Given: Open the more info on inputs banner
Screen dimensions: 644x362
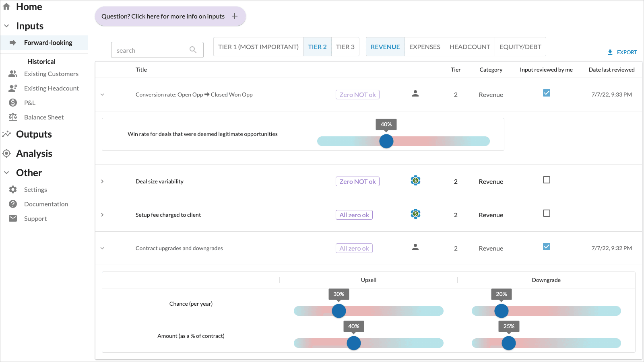Looking at the screenshot, I should (170, 16).
